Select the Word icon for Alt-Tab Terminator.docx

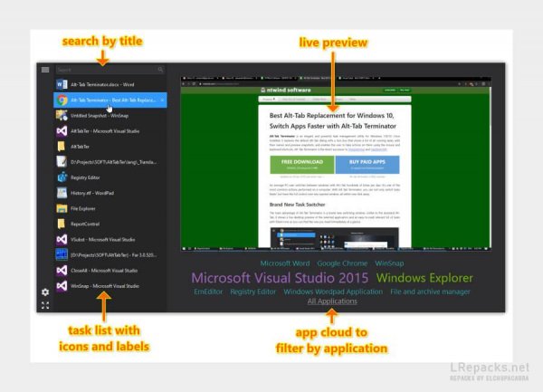tap(62, 84)
